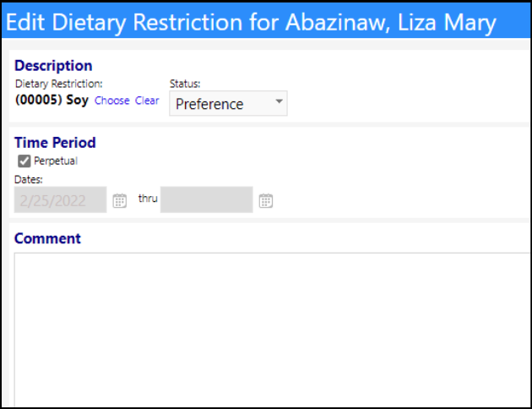Select the (00005) Soy restriction text
The width and height of the screenshot is (532, 409).
(x=52, y=100)
